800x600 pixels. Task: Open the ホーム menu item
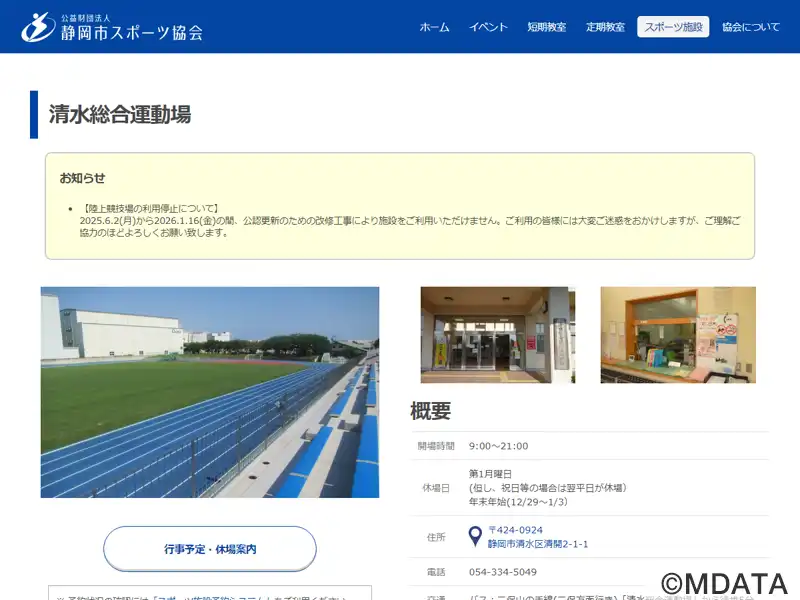click(x=434, y=27)
